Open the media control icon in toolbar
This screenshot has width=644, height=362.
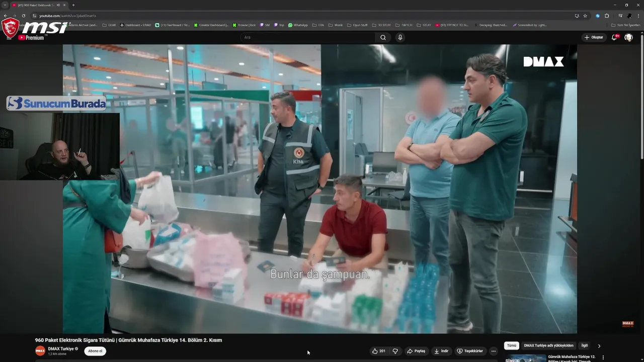(x=620, y=16)
